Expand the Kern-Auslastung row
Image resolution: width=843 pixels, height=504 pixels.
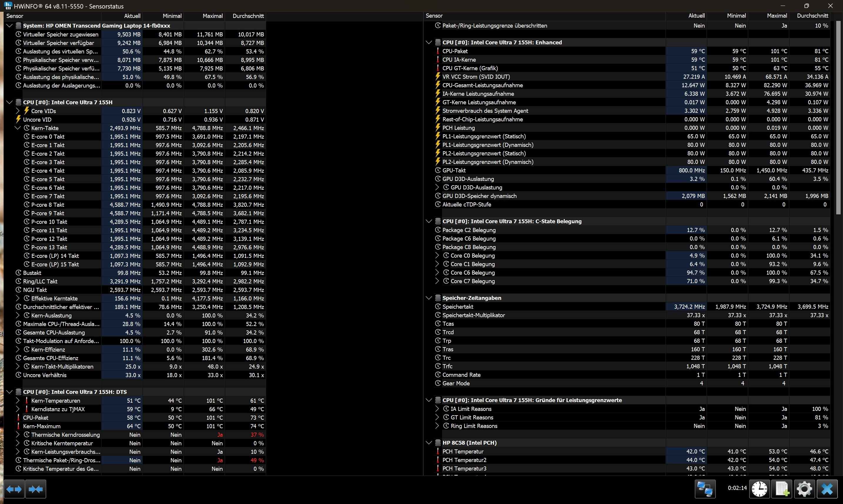18,315
